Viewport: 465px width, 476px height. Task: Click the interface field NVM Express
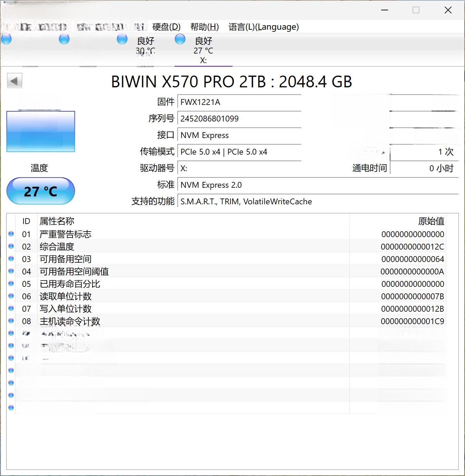[239, 135]
